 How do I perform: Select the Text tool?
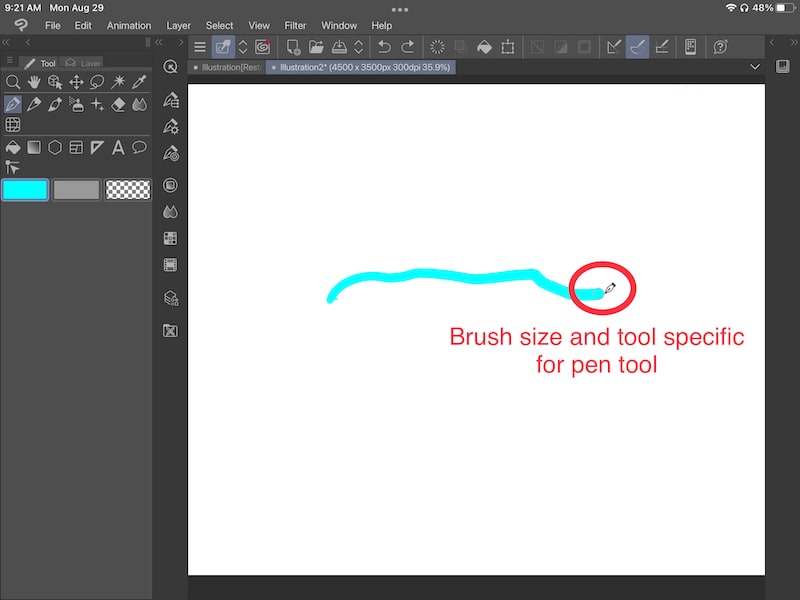(119, 147)
